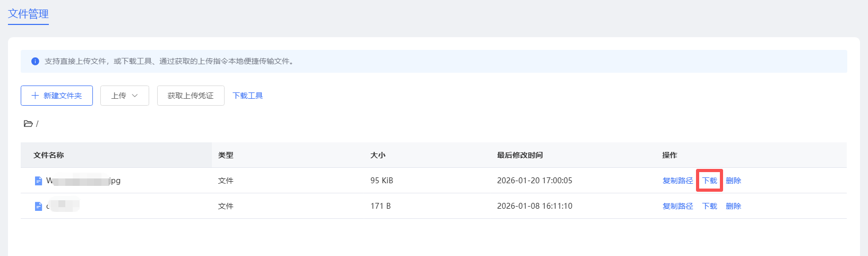Click the open folder breadcrumb icon
The height and width of the screenshot is (256, 868).
pos(28,124)
